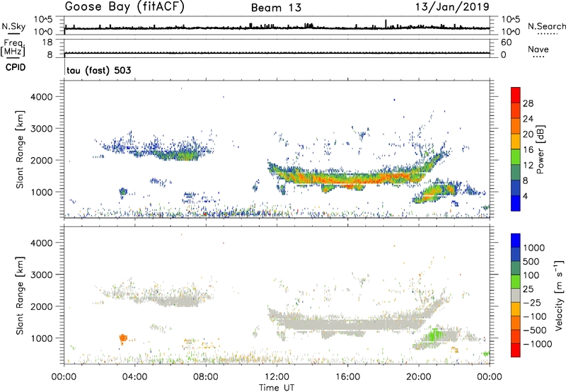Click the "-100" label on Velocity colorbar
The width and height of the screenshot is (566, 392).
pyautogui.click(x=535, y=316)
